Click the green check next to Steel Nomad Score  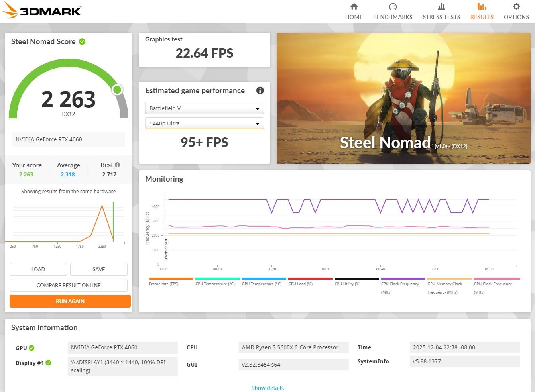tap(82, 41)
